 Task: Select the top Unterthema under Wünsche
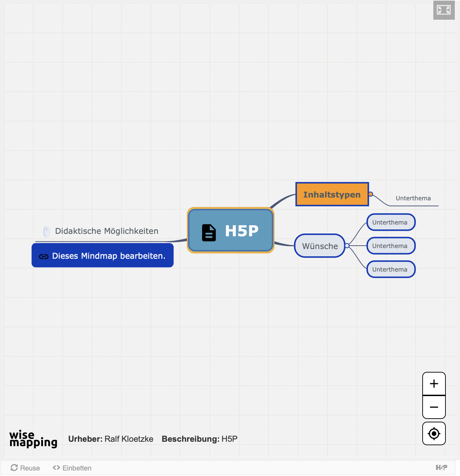(x=390, y=222)
